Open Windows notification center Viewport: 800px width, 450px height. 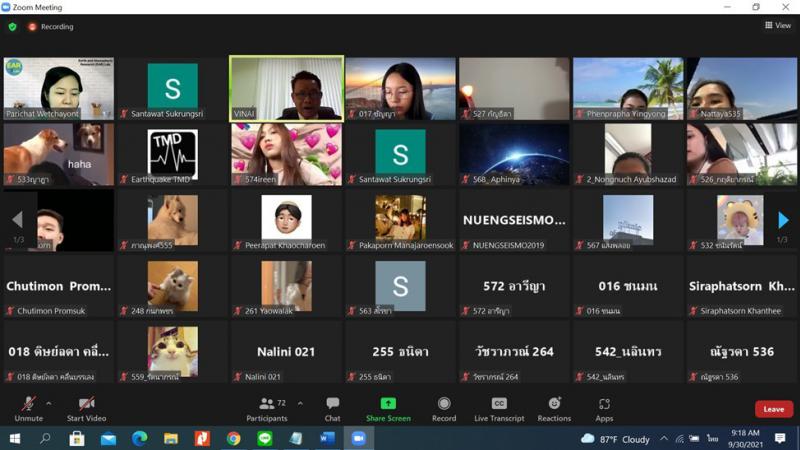point(780,438)
